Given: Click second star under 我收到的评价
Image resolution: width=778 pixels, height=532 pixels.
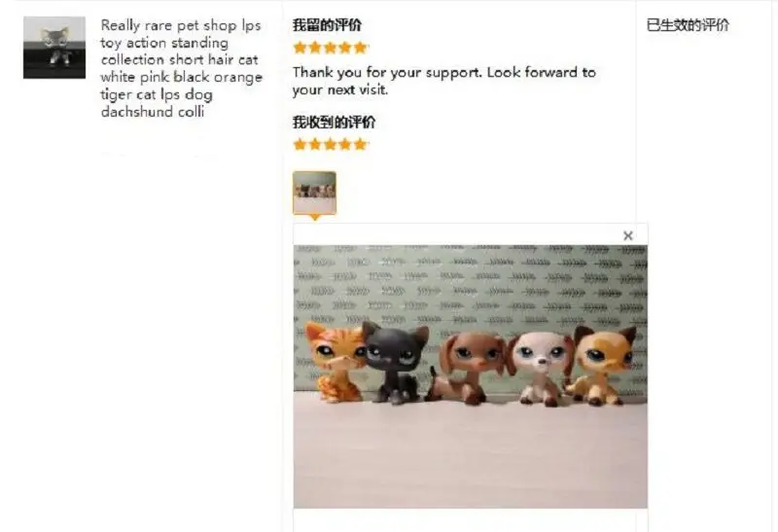Looking at the screenshot, I should pyautogui.click(x=314, y=144).
